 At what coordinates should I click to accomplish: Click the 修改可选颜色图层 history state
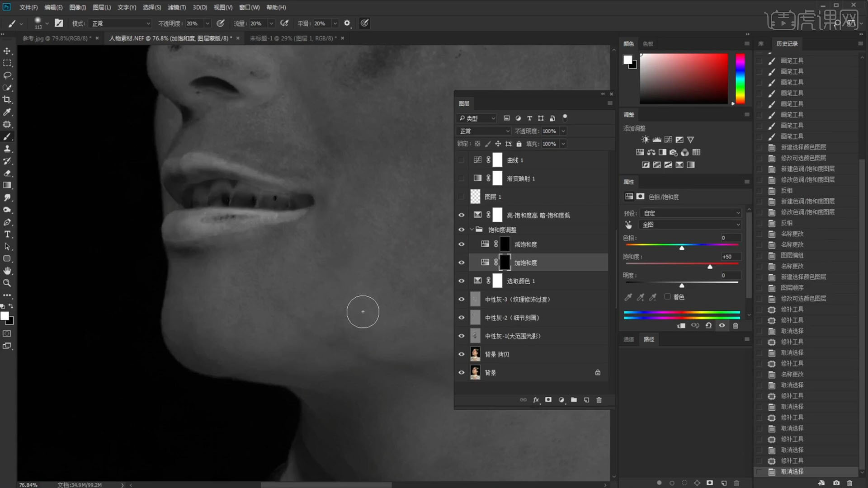(x=803, y=158)
